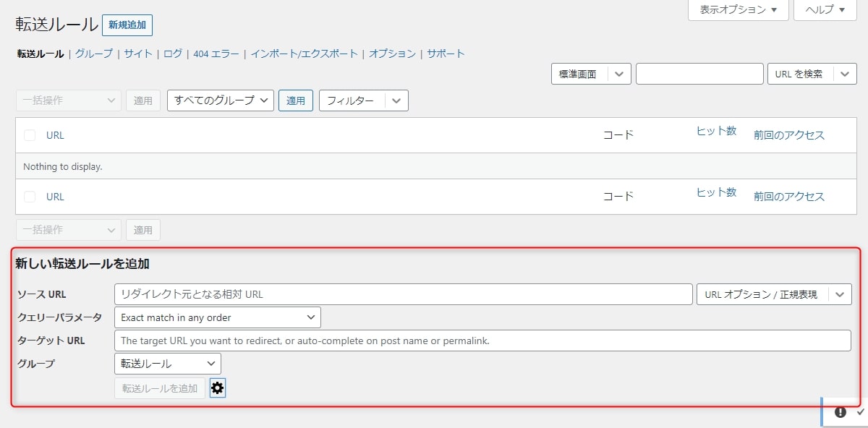Sort by URL in the table header
This screenshot has width=868, height=428.
55,135
